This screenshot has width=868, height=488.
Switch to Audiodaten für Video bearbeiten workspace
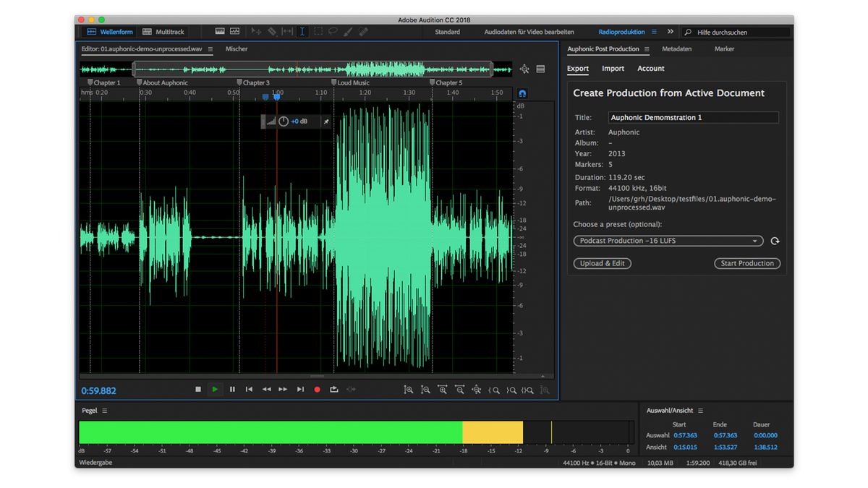coord(529,32)
